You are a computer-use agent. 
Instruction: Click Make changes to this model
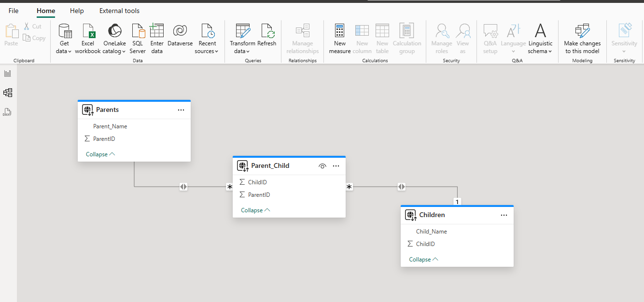583,38
